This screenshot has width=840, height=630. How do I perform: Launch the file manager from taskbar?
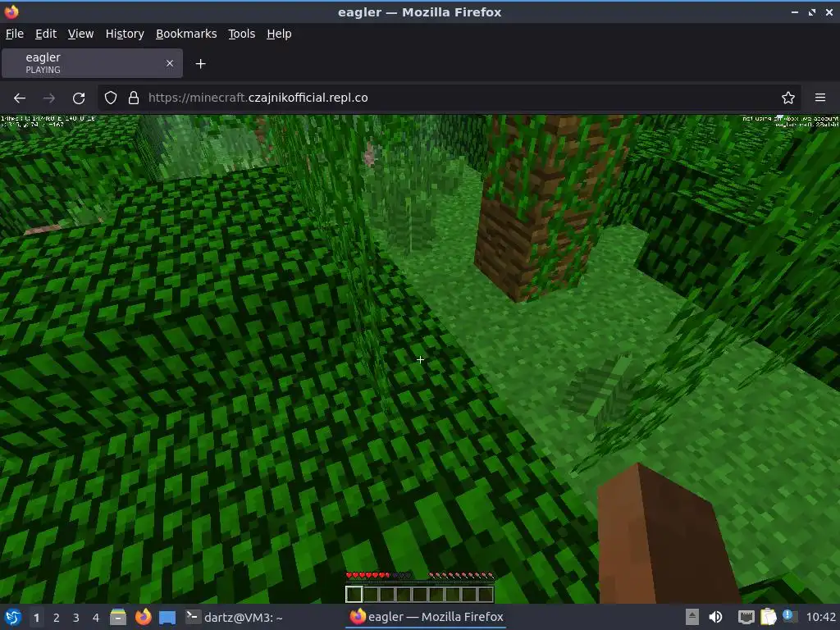(118, 617)
